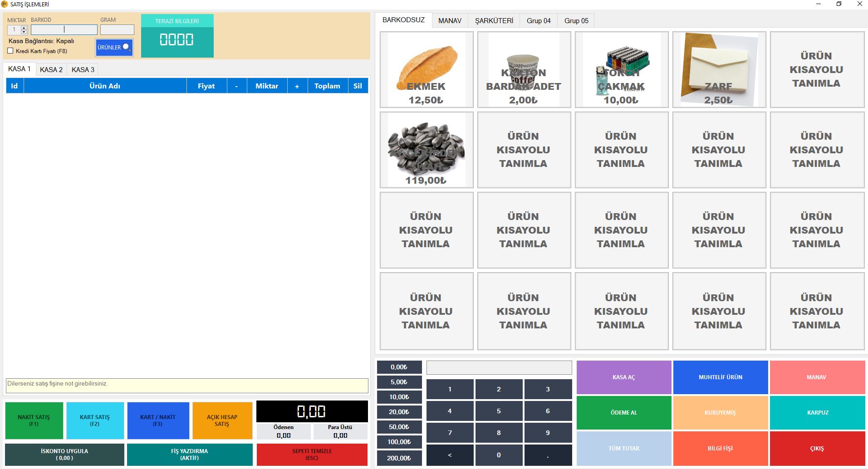Select the 200,00₺ denomination shortcut

[398, 458]
